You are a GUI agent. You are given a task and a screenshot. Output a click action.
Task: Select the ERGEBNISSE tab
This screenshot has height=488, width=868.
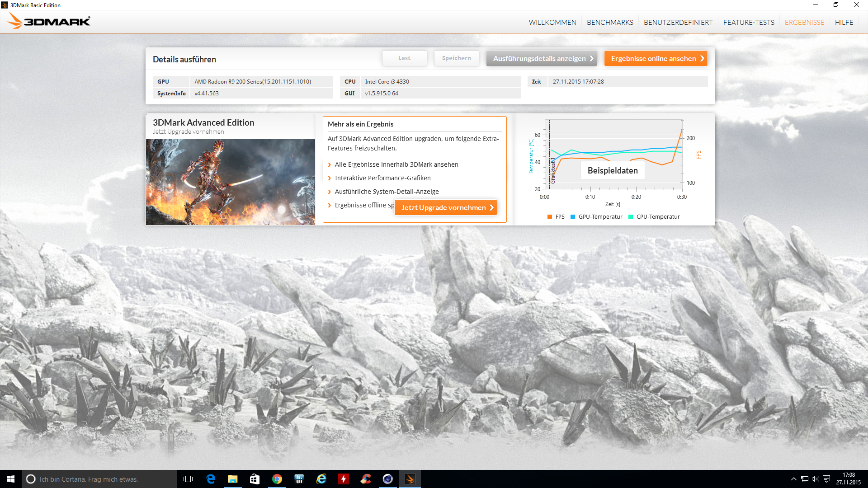[x=804, y=23]
